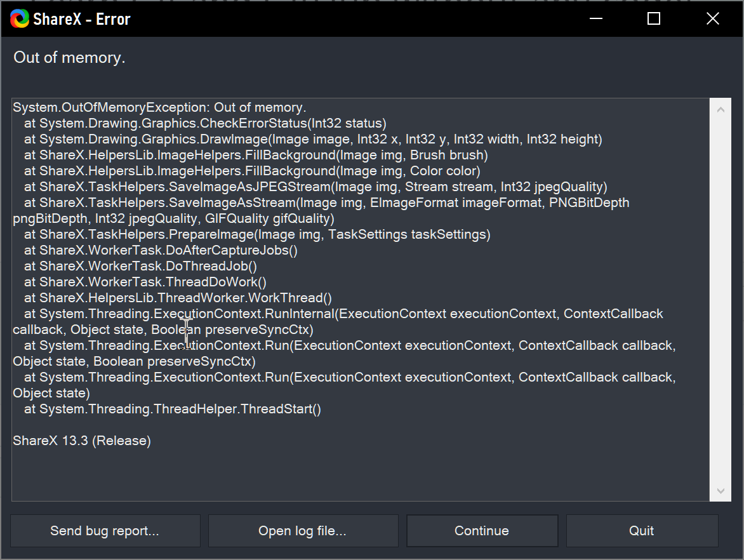Click the Out of memory message label

click(x=69, y=58)
